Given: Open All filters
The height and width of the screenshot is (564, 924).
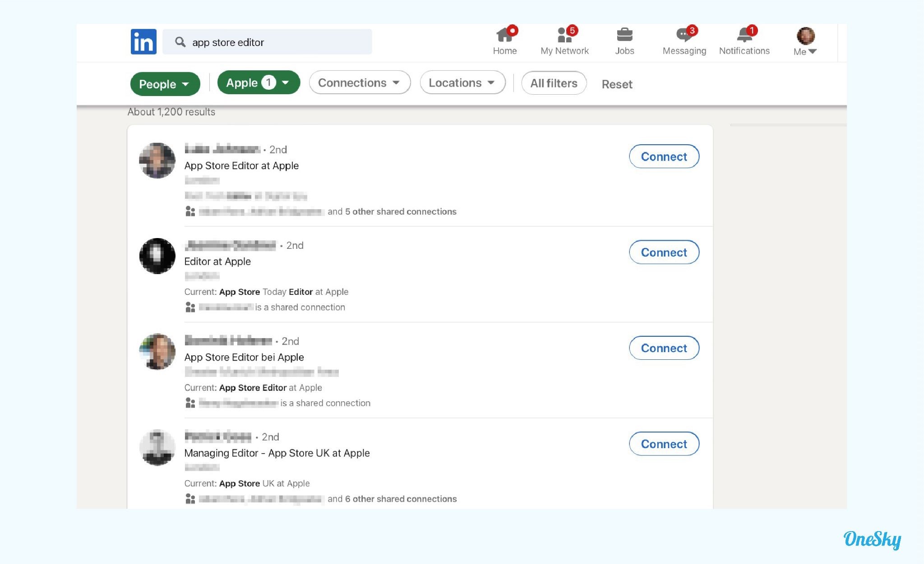Looking at the screenshot, I should (x=554, y=83).
